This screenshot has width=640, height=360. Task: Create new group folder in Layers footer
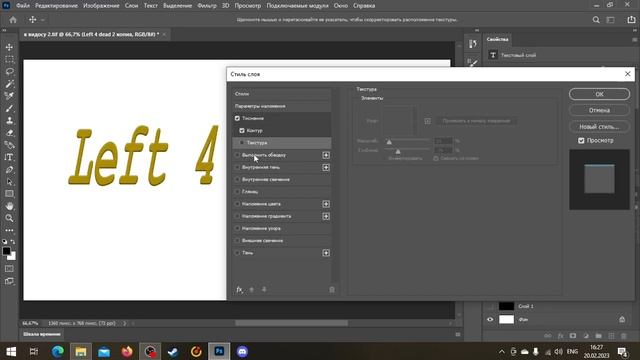click(598, 336)
